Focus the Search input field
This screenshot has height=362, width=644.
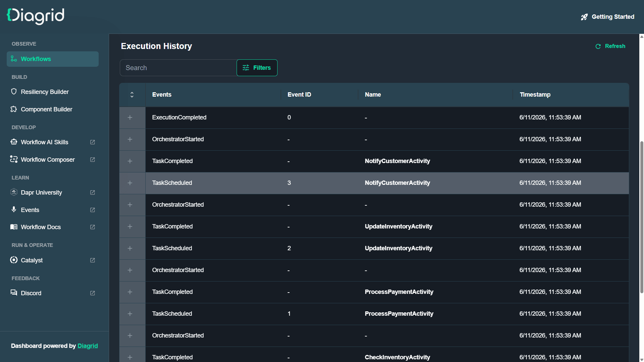[178, 68]
